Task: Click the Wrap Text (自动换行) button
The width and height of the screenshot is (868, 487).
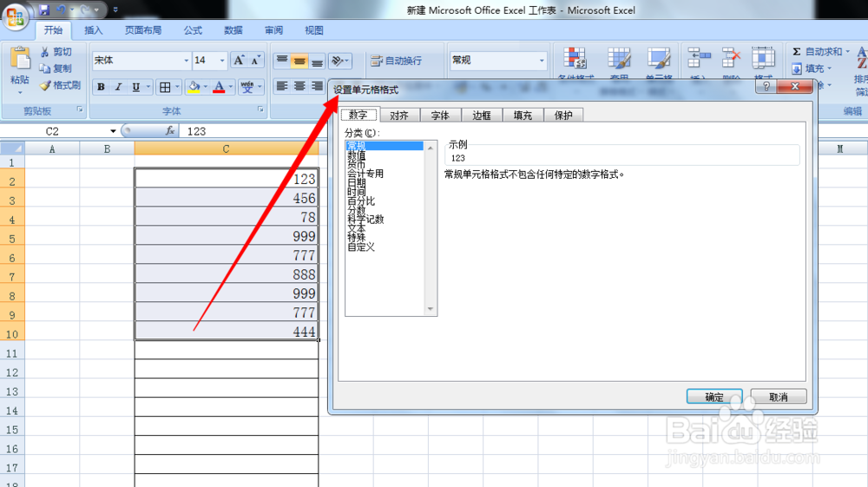Action: click(x=397, y=60)
